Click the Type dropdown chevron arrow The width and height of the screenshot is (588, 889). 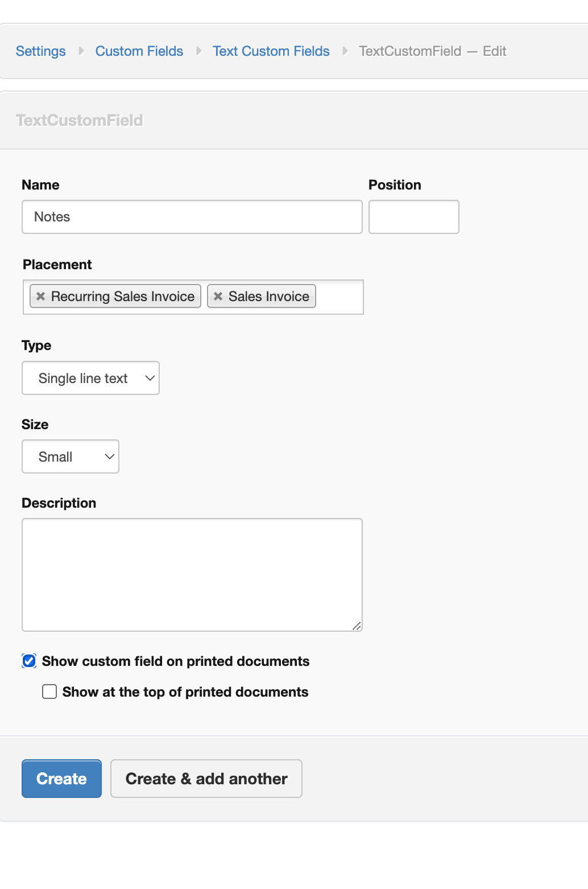[150, 378]
